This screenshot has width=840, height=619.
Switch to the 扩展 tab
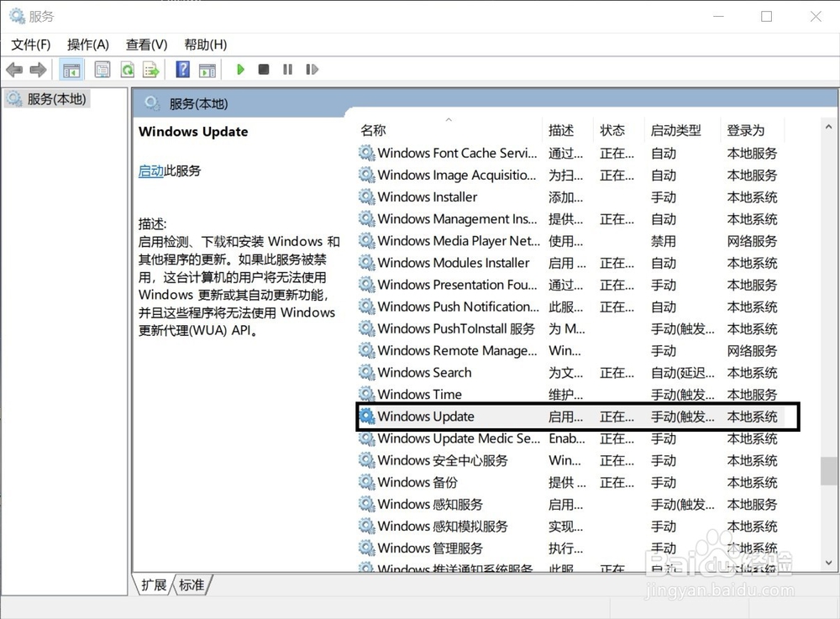153,585
